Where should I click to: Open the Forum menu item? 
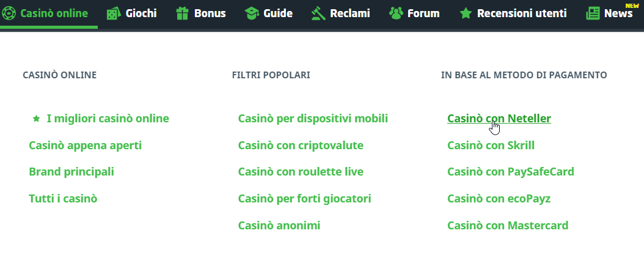(x=424, y=13)
